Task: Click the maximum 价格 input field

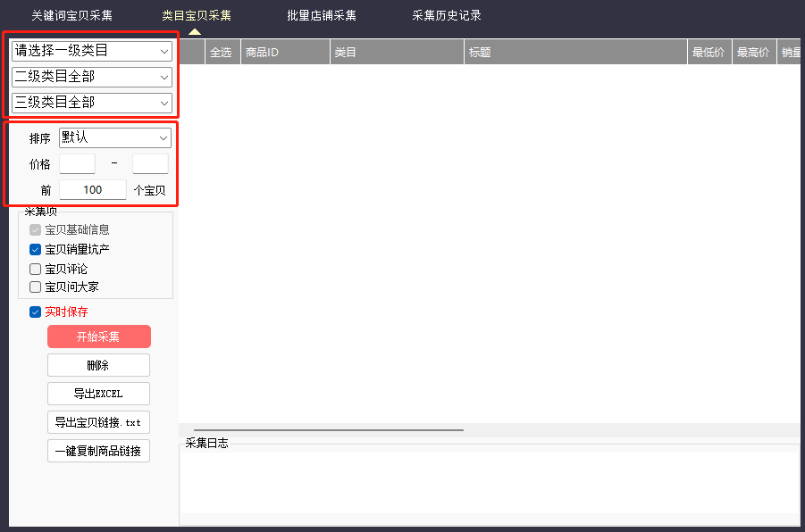Action: [150, 163]
